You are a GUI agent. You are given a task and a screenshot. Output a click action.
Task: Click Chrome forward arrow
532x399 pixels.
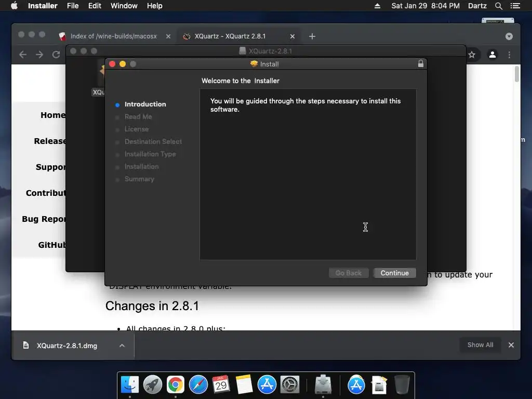tap(39, 55)
